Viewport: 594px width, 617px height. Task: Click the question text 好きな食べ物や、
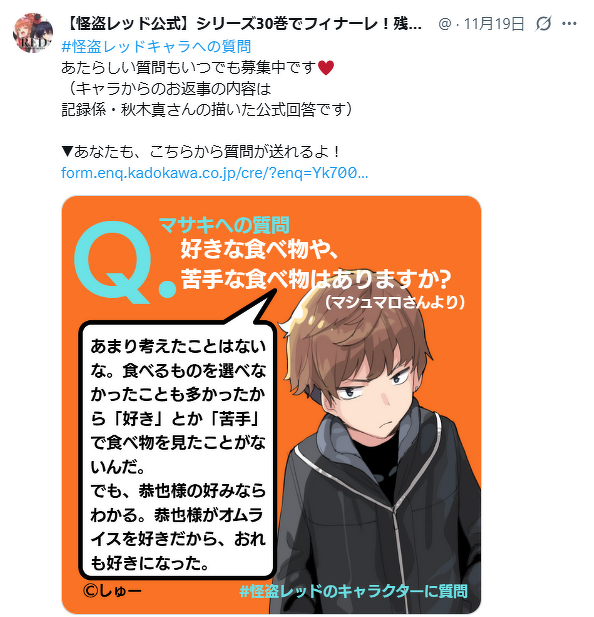click(260, 249)
